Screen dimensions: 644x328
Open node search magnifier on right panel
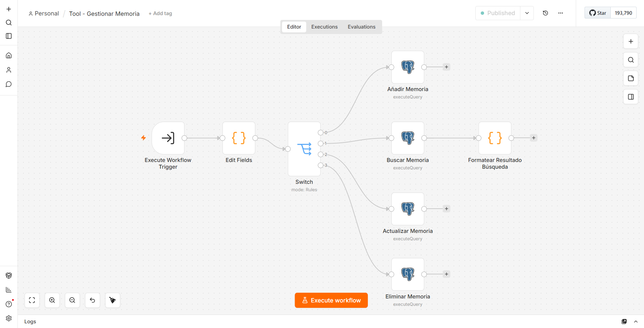pos(631,60)
